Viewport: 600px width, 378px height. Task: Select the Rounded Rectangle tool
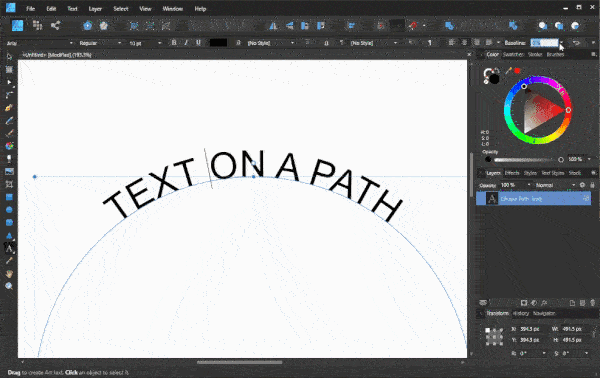(9, 222)
